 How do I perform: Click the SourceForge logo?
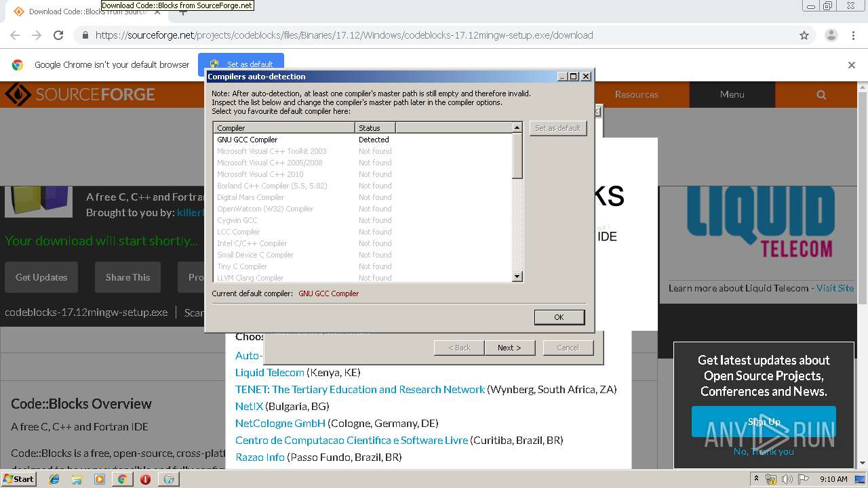[79, 94]
